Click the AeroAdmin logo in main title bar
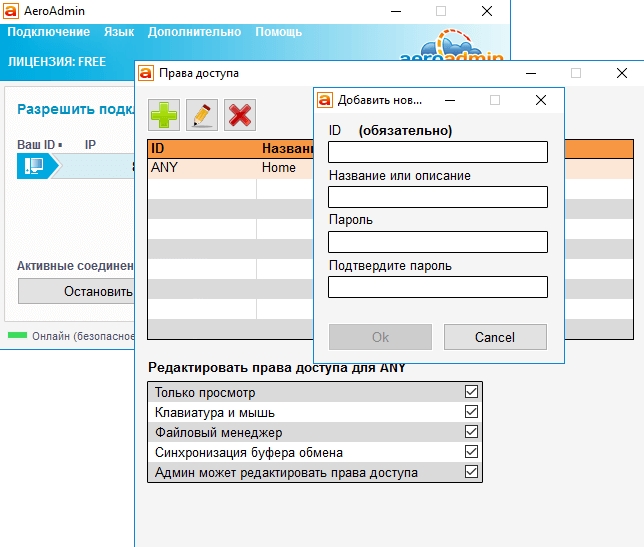This screenshot has width=644, height=547. (x=14, y=11)
